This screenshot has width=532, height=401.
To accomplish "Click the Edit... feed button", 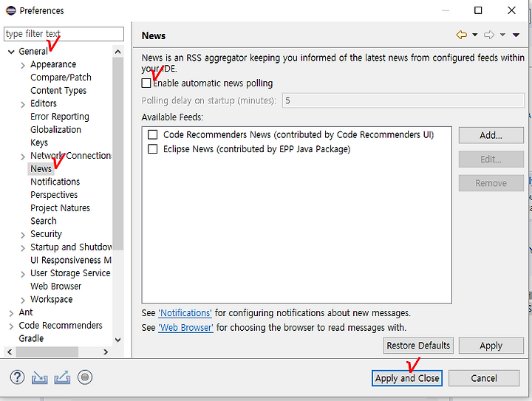I will click(x=491, y=159).
